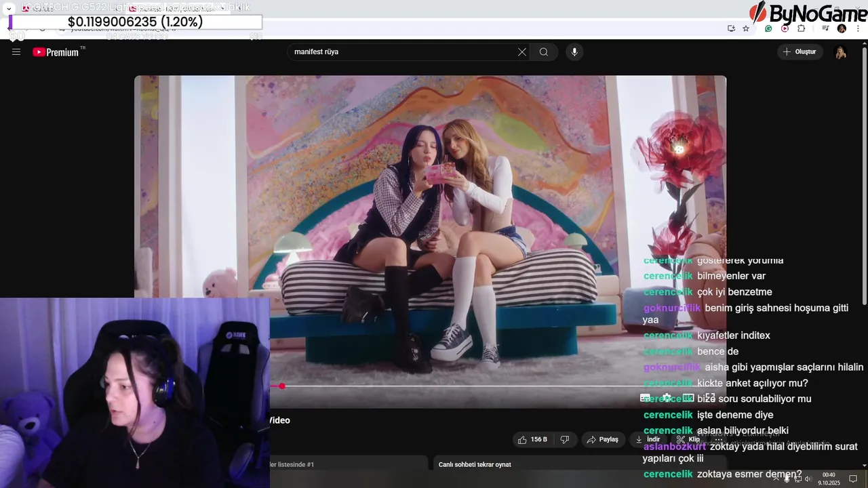This screenshot has width=868, height=488.
Task: Open taskbar network icon
Action: point(797,479)
